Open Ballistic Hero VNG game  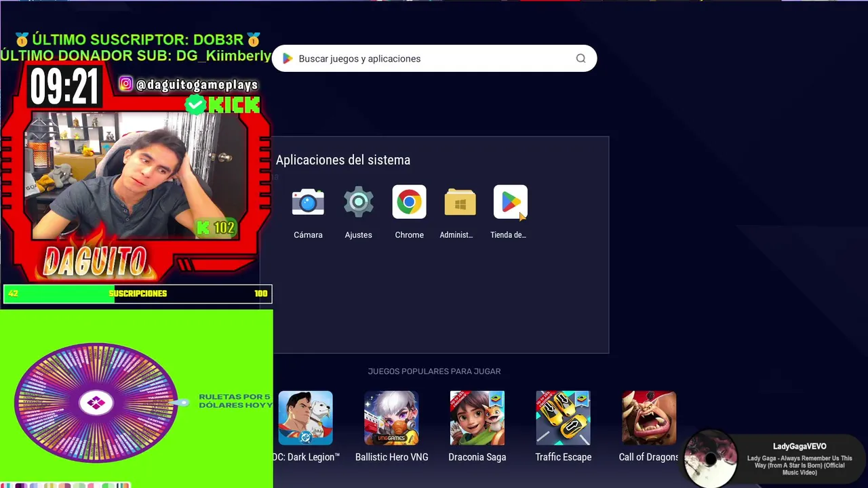coord(391,418)
